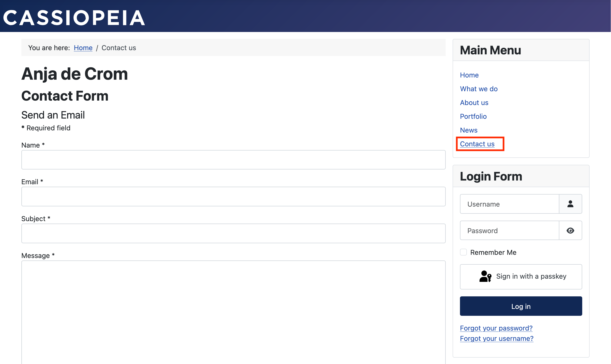Click into the Email field
The image size is (611, 364).
point(233,197)
